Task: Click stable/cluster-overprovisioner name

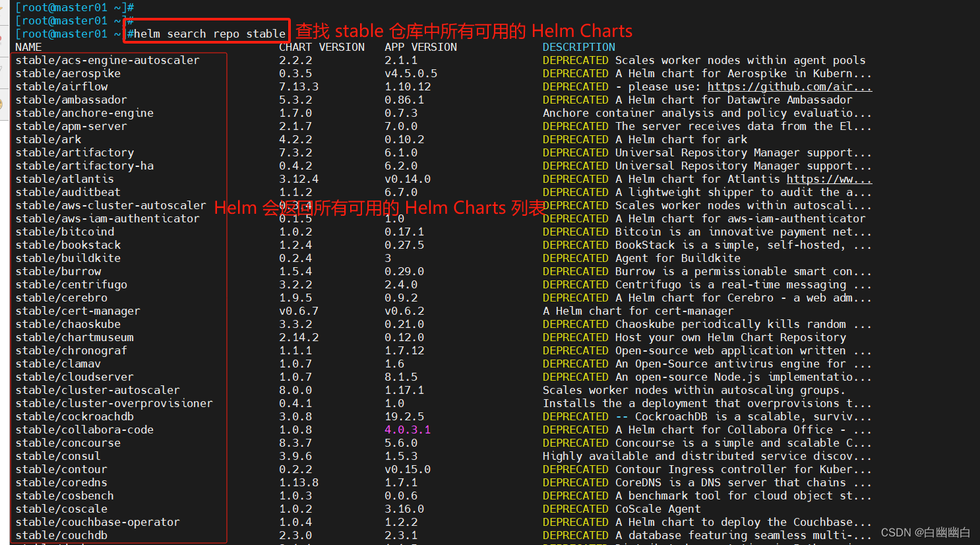Action: click(x=114, y=403)
